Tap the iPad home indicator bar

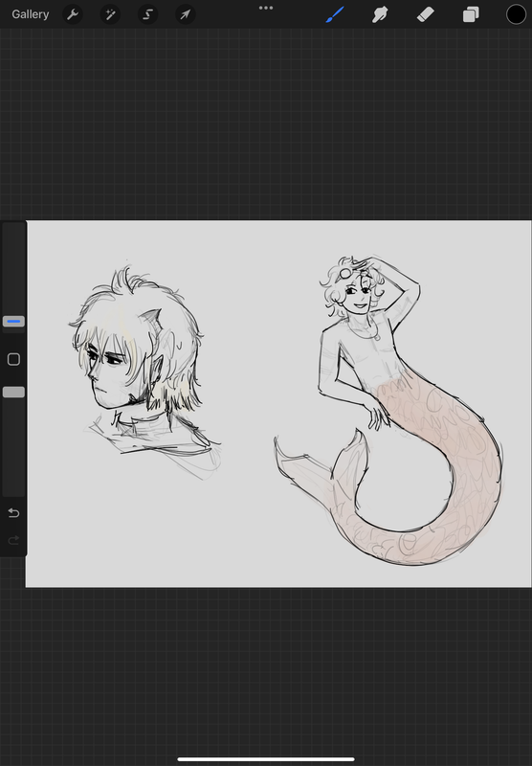click(266, 759)
